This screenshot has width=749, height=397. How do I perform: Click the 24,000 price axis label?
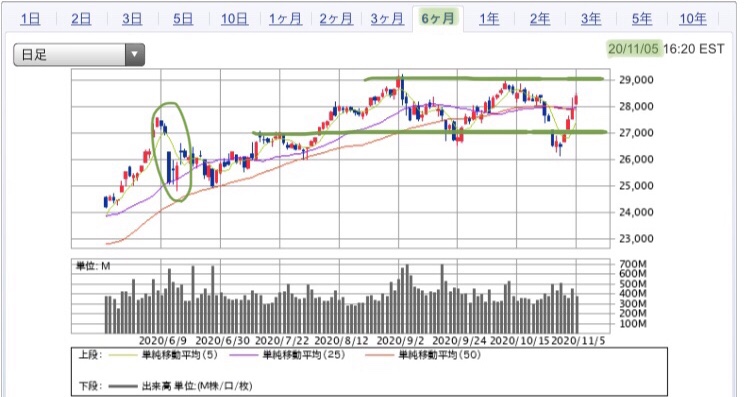click(x=636, y=212)
